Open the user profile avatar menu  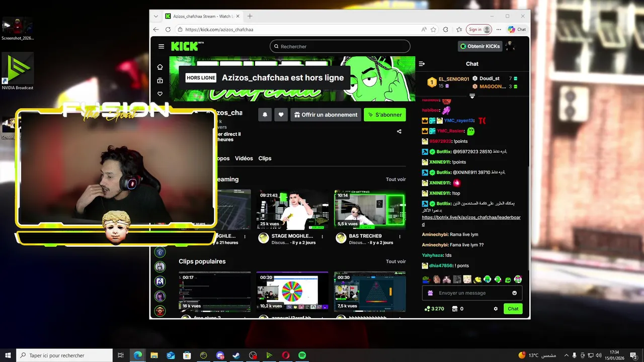pos(510,46)
